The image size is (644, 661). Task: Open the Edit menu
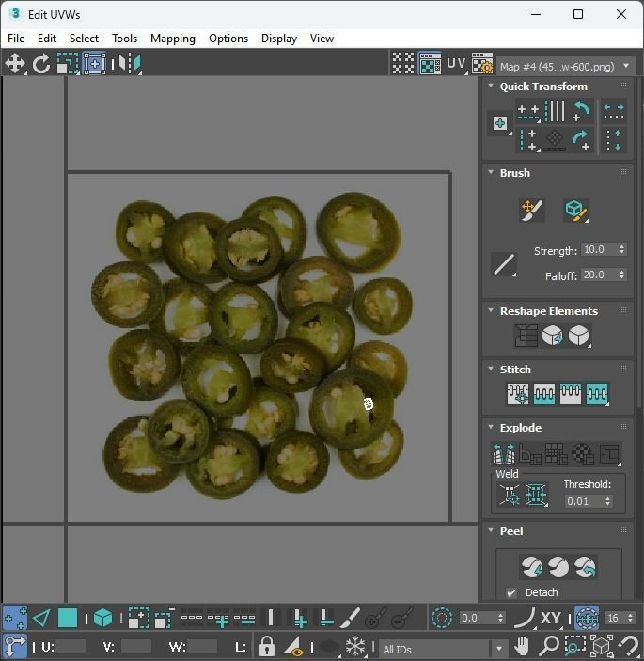(x=47, y=39)
